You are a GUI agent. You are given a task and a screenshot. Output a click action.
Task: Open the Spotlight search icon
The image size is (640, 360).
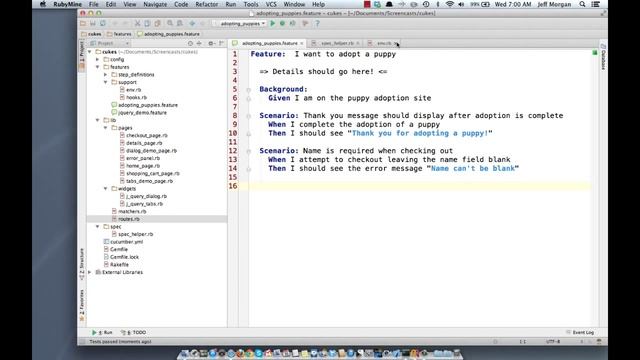pos(582,4)
